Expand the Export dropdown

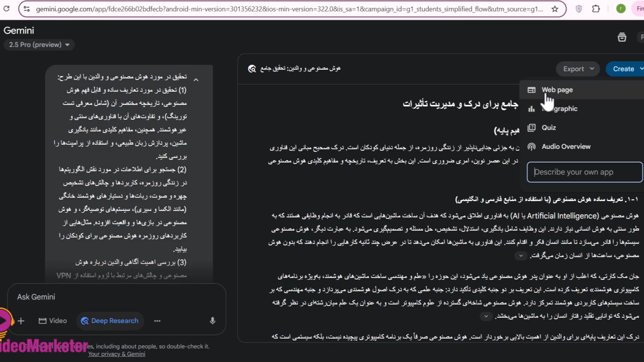(x=578, y=69)
